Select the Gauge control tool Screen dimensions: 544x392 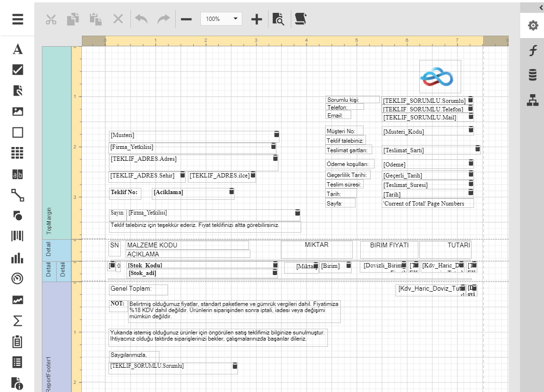18,279
